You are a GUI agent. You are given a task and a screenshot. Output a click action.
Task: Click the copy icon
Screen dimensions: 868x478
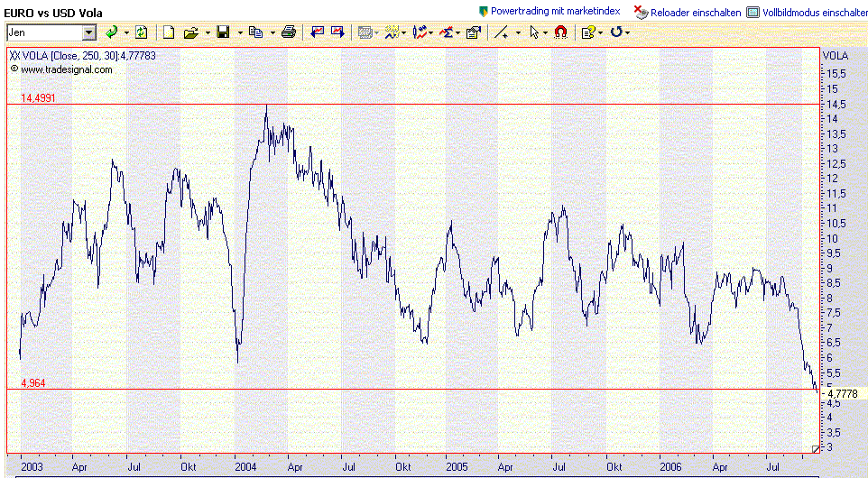tap(255, 32)
